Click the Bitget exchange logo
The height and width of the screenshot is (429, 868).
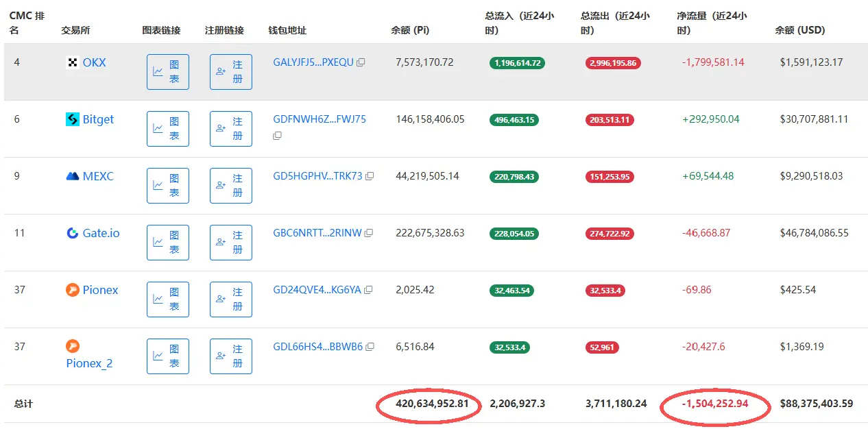73,119
